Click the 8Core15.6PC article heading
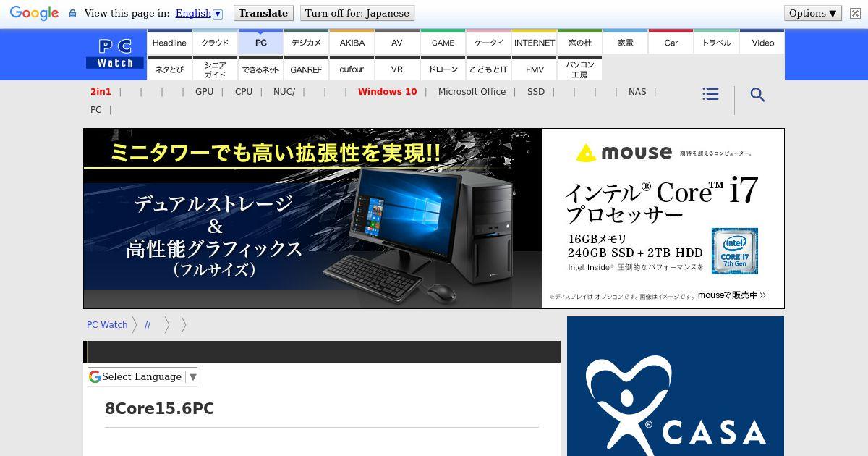The image size is (868, 456). pos(160,408)
